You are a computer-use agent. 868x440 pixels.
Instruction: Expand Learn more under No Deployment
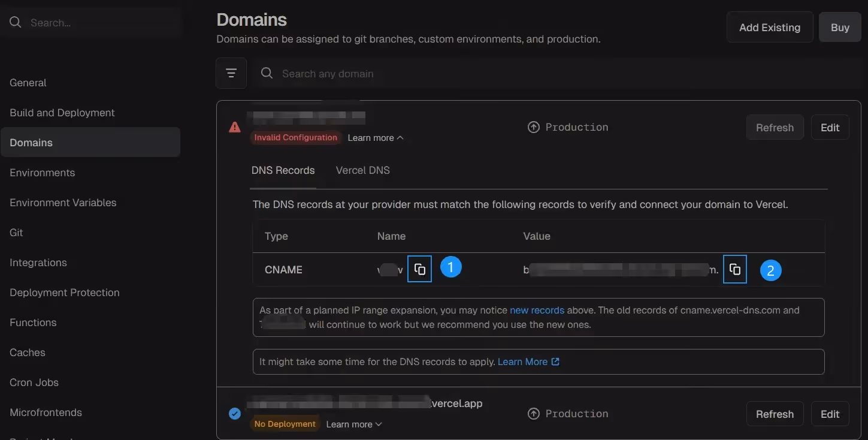click(354, 424)
